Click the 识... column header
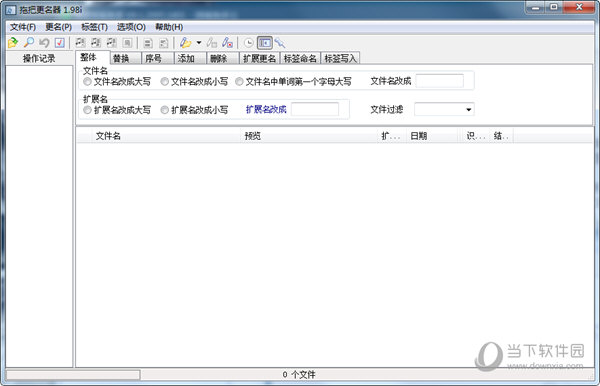 [476, 136]
